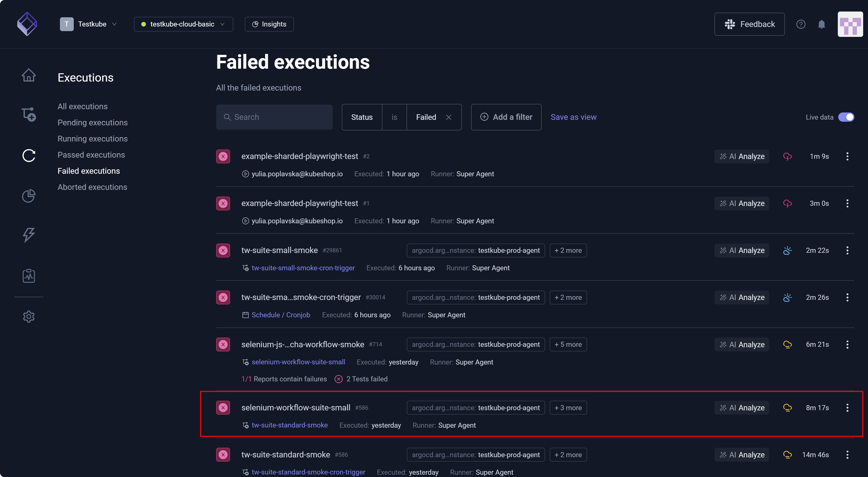Select Aborted executions in sidebar
Image resolution: width=868 pixels, height=477 pixels.
(x=92, y=187)
